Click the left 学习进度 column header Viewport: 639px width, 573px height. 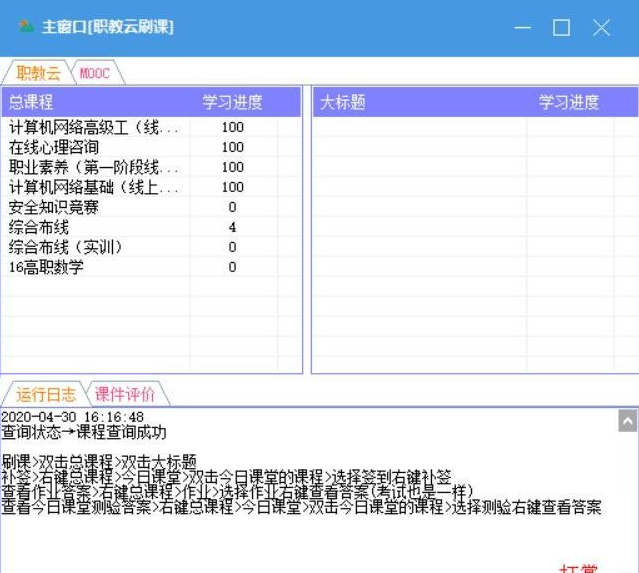coord(233,102)
